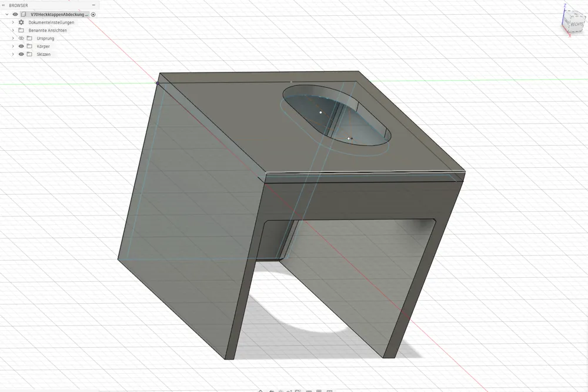Select the V70HeckklappenAbdeckung root name
Viewport: 588px width, 392px height.
pyautogui.click(x=59, y=14)
